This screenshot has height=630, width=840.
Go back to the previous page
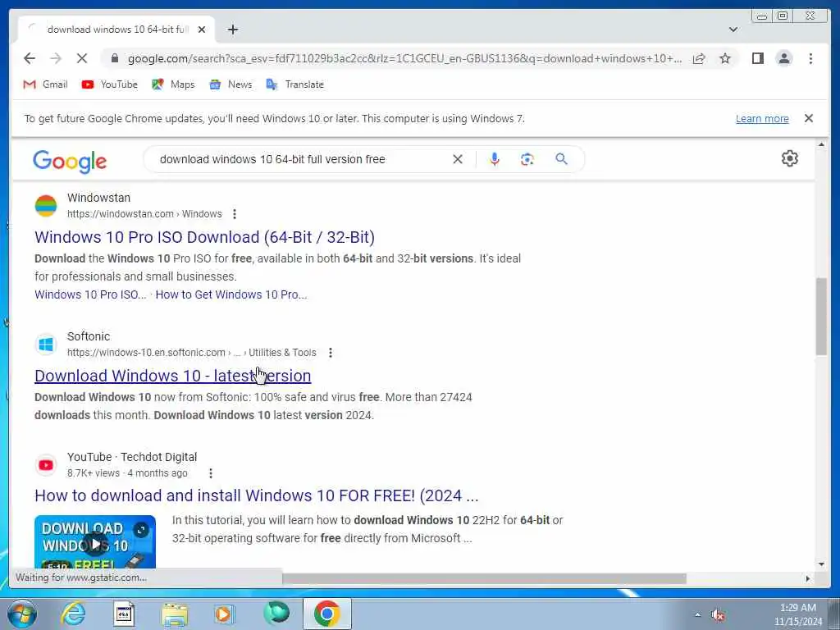pyautogui.click(x=30, y=58)
